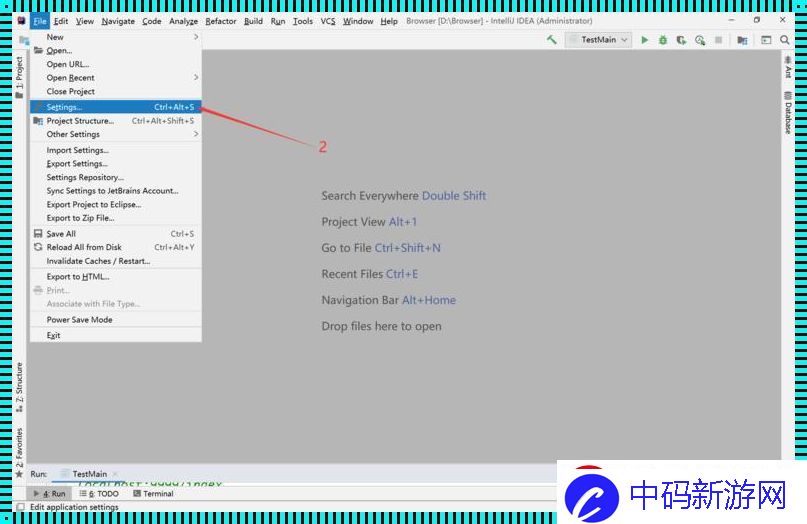The width and height of the screenshot is (807, 524).
Task: Click the Build project hammer icon
Action: (552, 40)
